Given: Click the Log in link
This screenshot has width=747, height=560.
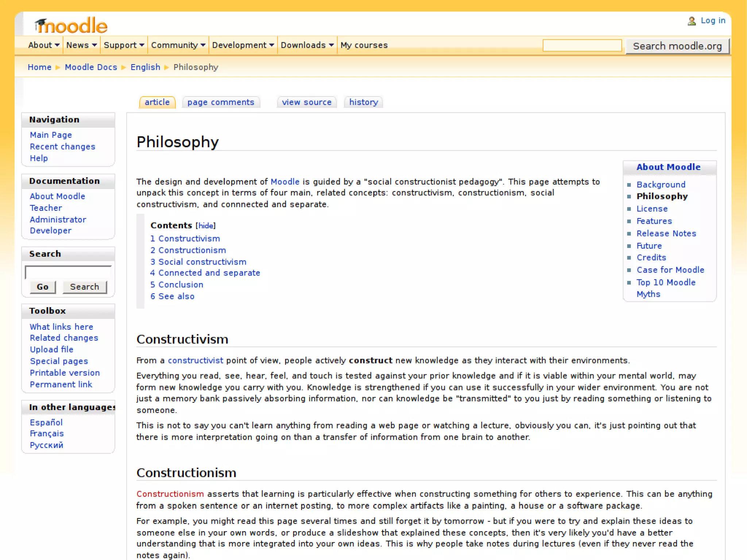Looking at the screenshot, I should [x=713, y=21].
